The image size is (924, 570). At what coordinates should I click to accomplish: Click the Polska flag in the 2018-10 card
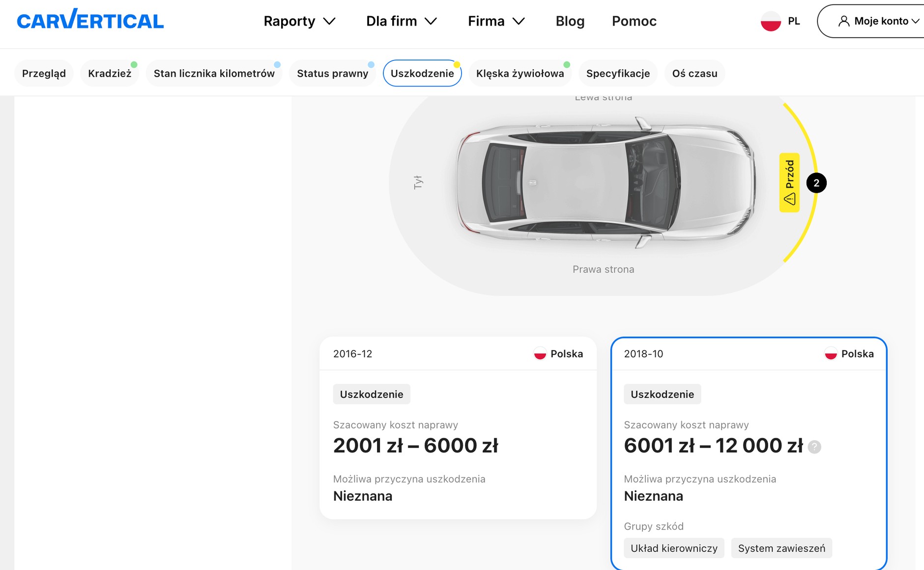pyautogui.click(x=831, y=354)
